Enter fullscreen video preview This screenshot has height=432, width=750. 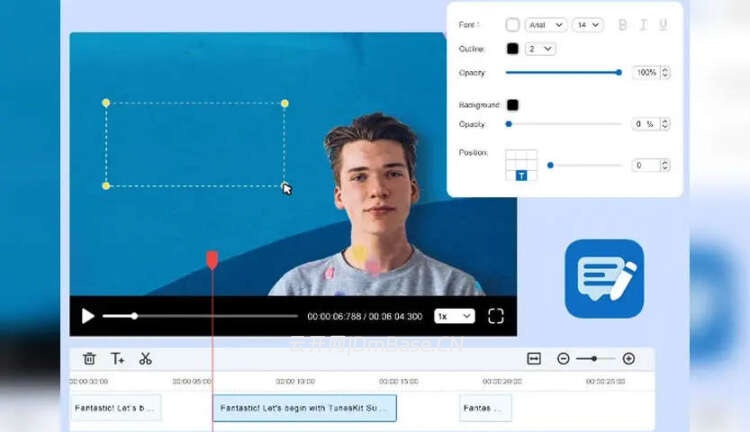tap(495, 316)
